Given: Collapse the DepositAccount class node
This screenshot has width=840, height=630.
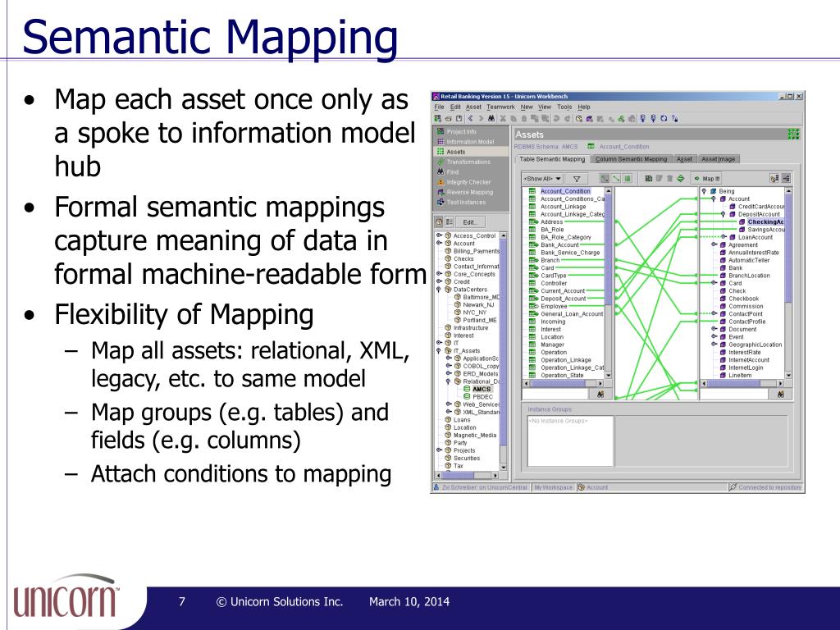Looking at the screenshot, I should tap(723, 214).
